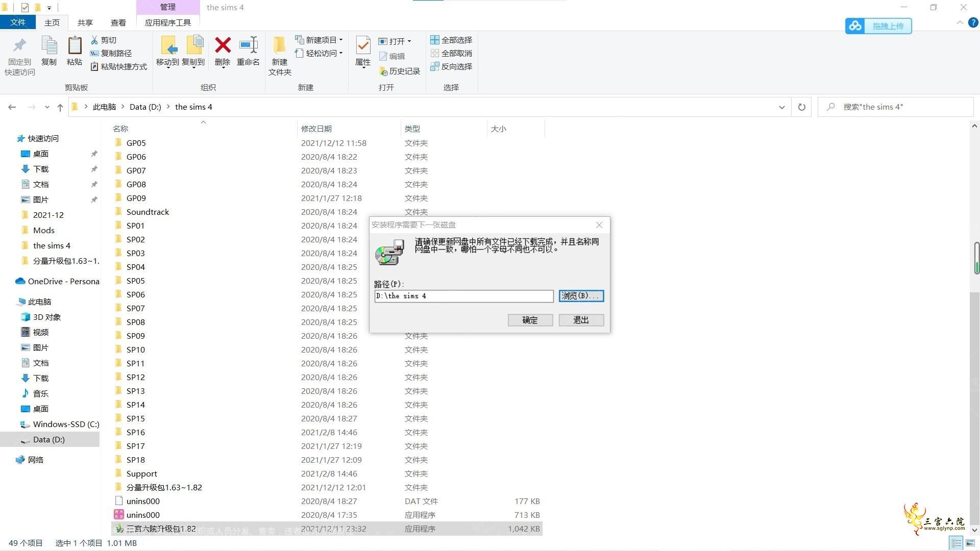Click the path input field in dialog
980x551 pixels.
[x=464, y=296]
